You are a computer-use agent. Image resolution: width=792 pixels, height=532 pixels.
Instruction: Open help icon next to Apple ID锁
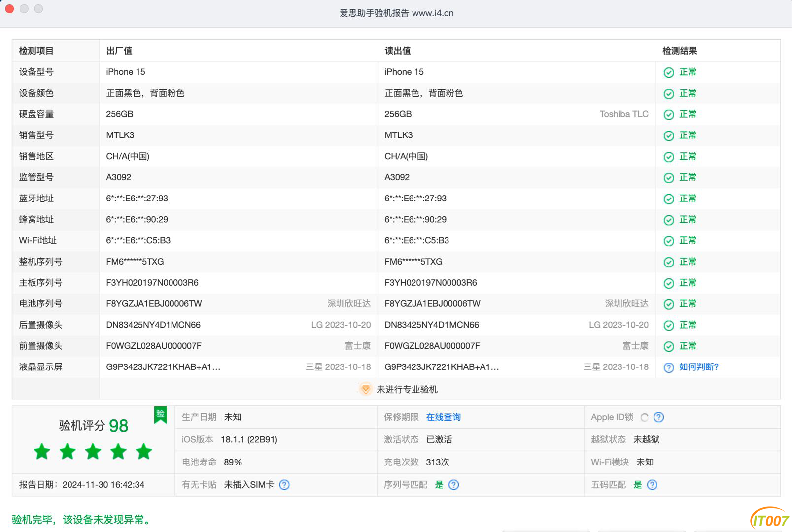tap(658, 417)
